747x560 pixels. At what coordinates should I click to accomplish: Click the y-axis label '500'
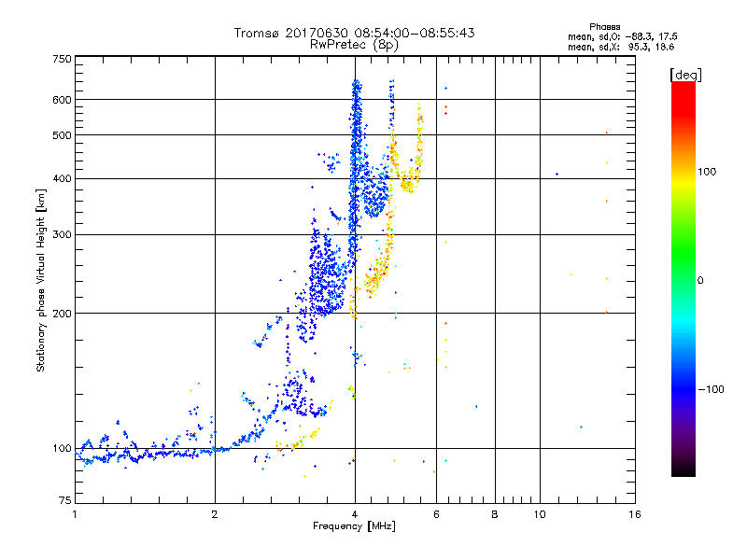coord(62,135)
